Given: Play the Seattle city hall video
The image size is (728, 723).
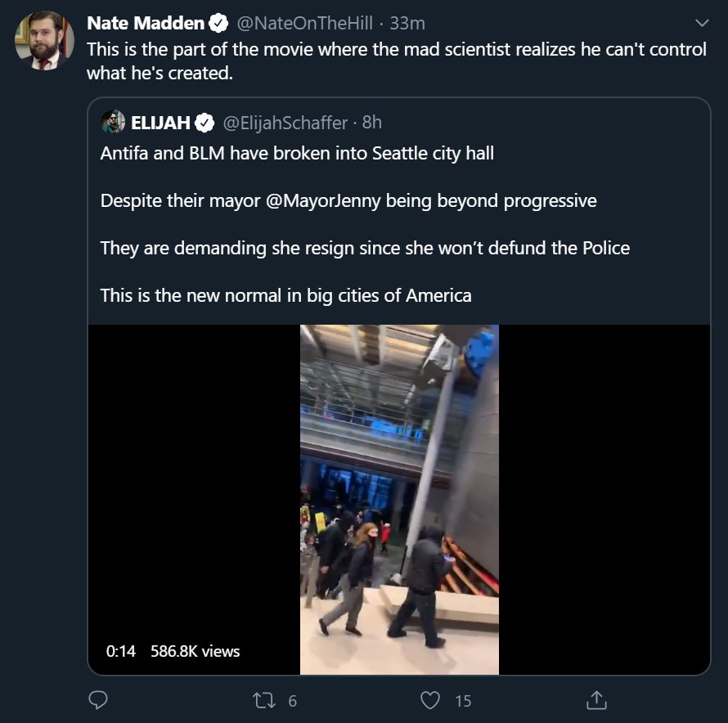Looking at the screenshot, I should pyautogui.click(x=399, y=499).
